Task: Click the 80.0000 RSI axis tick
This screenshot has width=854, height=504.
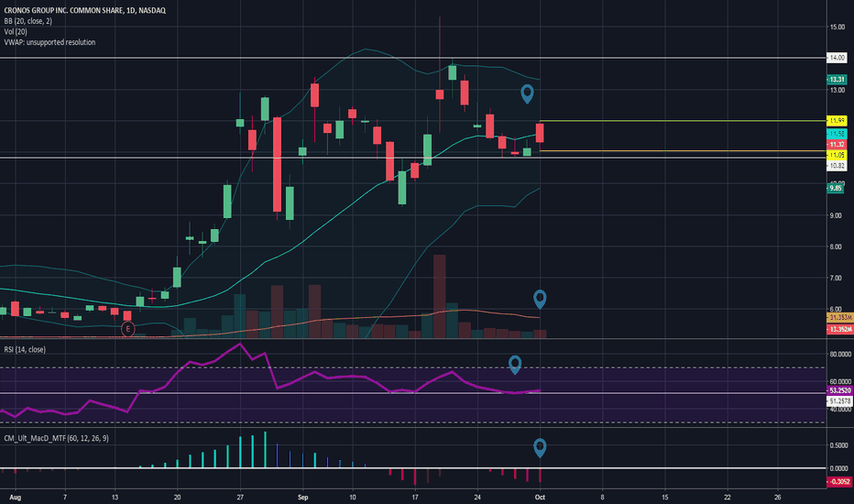Action: [x=840, y=354]
